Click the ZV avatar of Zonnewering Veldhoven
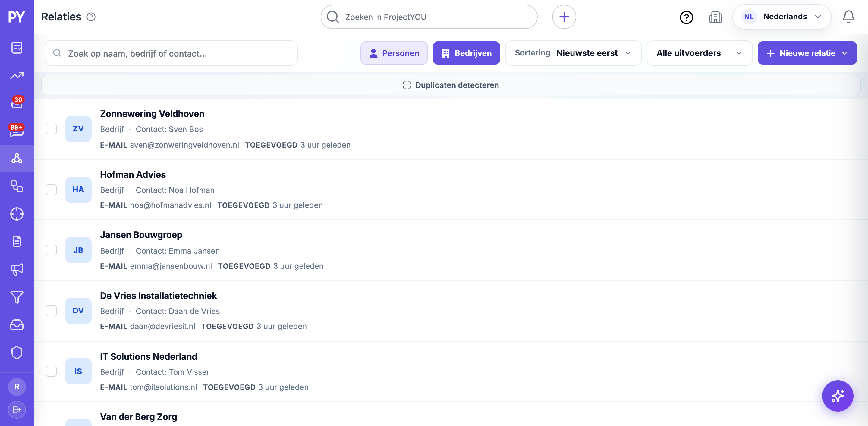 (x=78, y=129)
